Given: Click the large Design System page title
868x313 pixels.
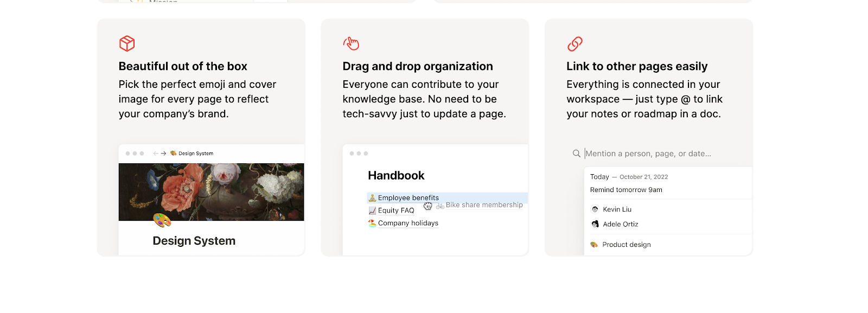Looking at the screenshot, I should tap(194, 241).
